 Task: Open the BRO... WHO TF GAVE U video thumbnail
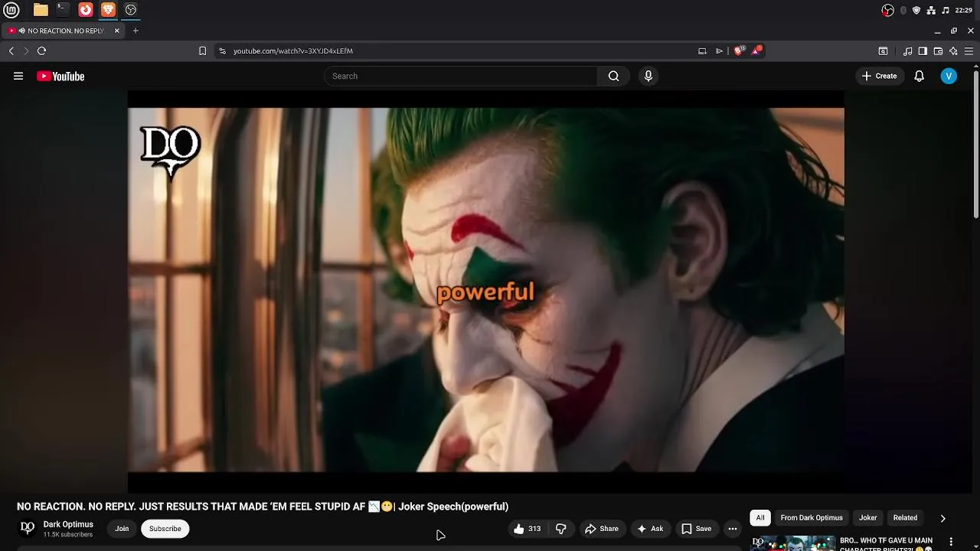(x=792, y=543)
